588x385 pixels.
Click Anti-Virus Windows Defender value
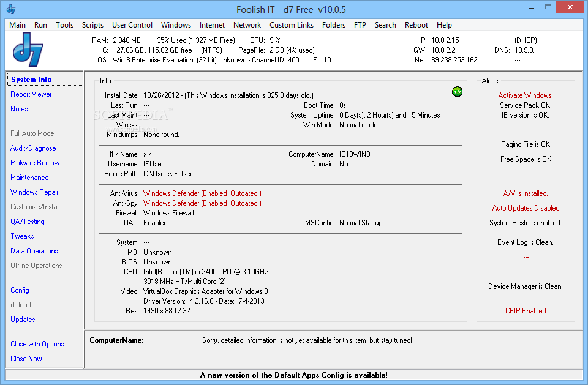pos(202,193)
